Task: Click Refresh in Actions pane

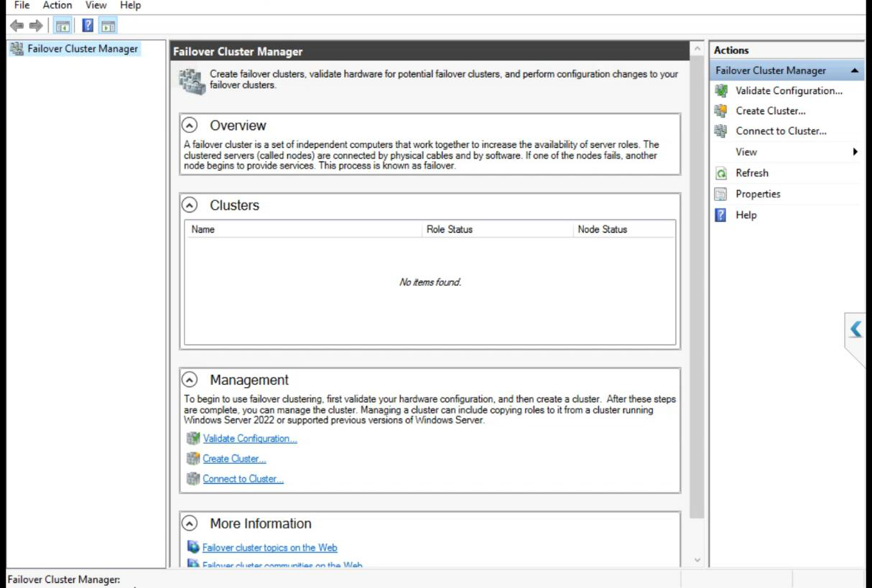Action: (x=752, y=173)
